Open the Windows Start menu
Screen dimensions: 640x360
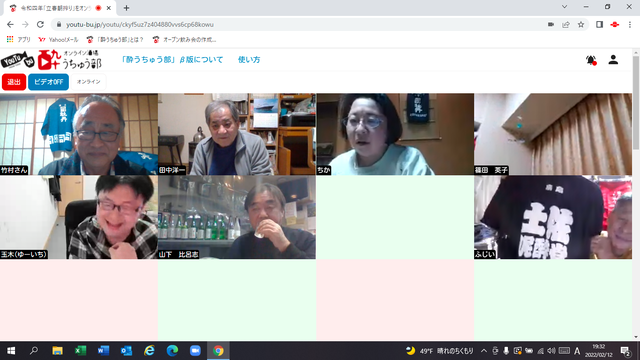click(x=11, y=351)
